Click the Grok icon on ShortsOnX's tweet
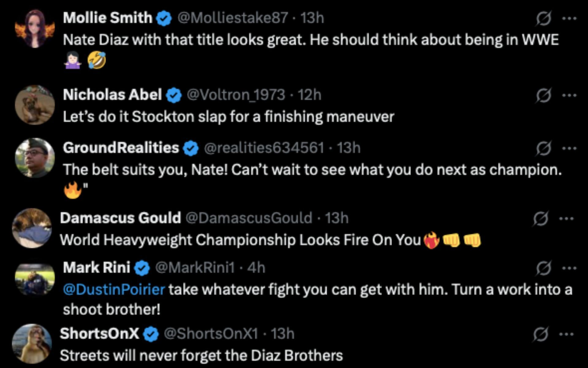588x368 pixels. click(541, 334)
